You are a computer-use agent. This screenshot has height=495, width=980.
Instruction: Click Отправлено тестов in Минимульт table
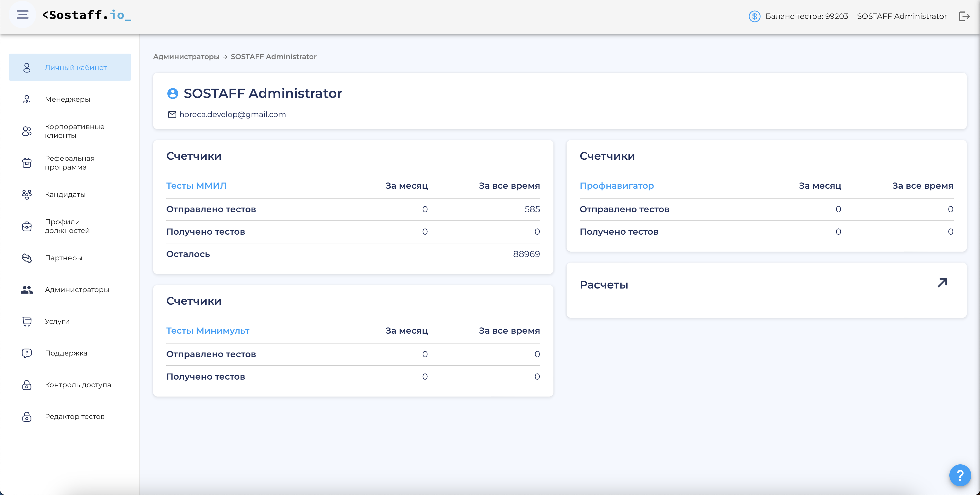point(211,354)
